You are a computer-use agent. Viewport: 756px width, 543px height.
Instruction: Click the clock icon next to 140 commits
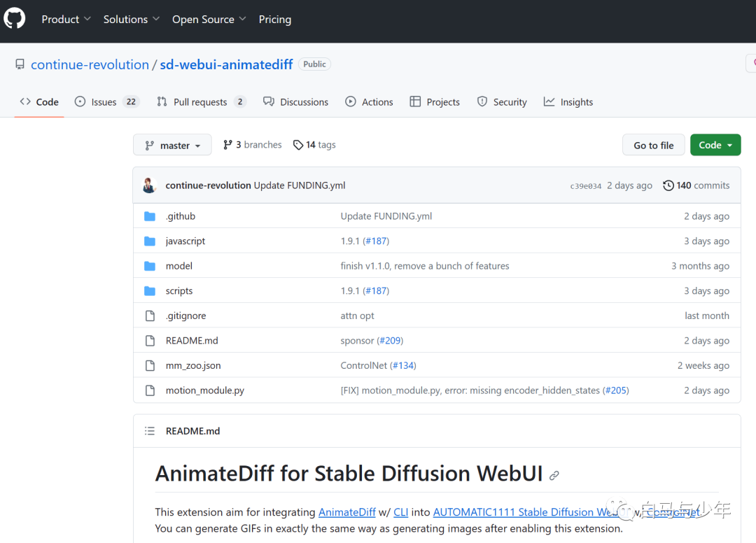point(667,185)
